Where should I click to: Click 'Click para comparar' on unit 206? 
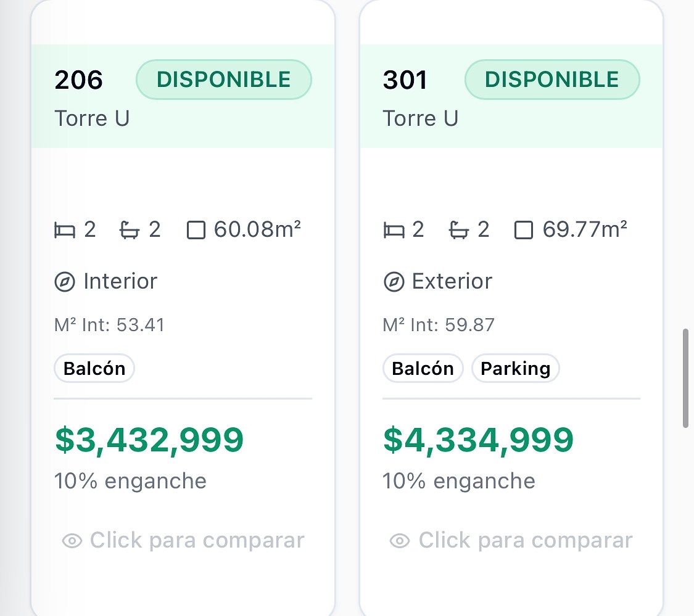[x=197, y=540]
